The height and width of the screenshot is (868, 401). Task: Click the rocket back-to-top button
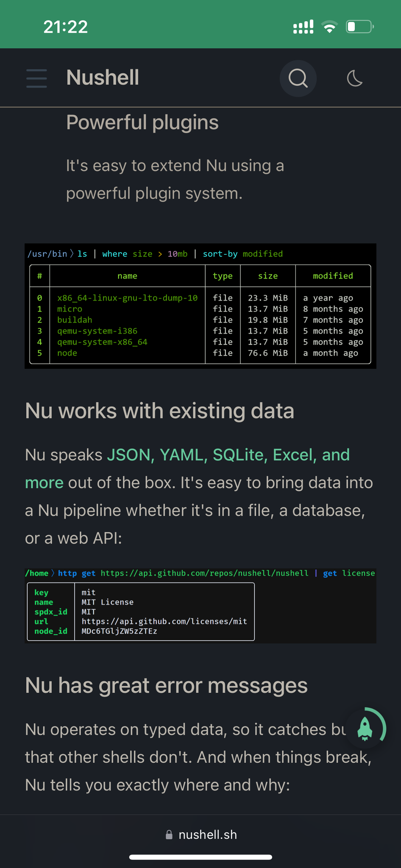pyautogui.click(x=365, y=729)
